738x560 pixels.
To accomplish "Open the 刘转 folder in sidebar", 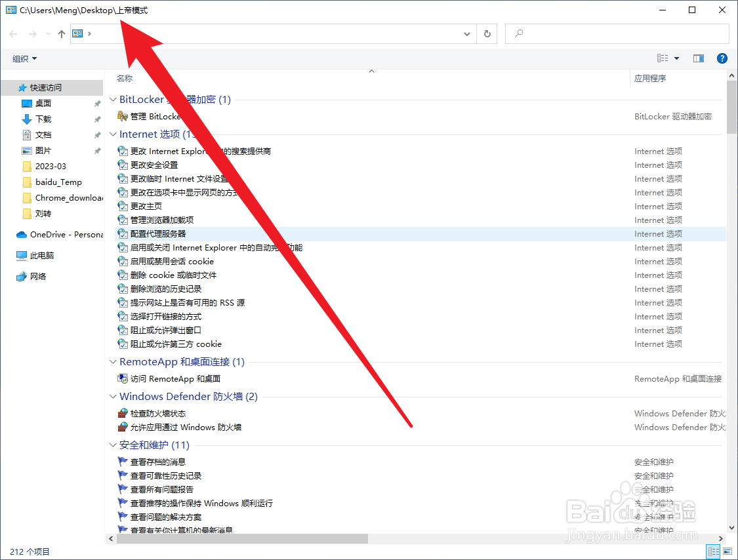I will click(43, 214).
